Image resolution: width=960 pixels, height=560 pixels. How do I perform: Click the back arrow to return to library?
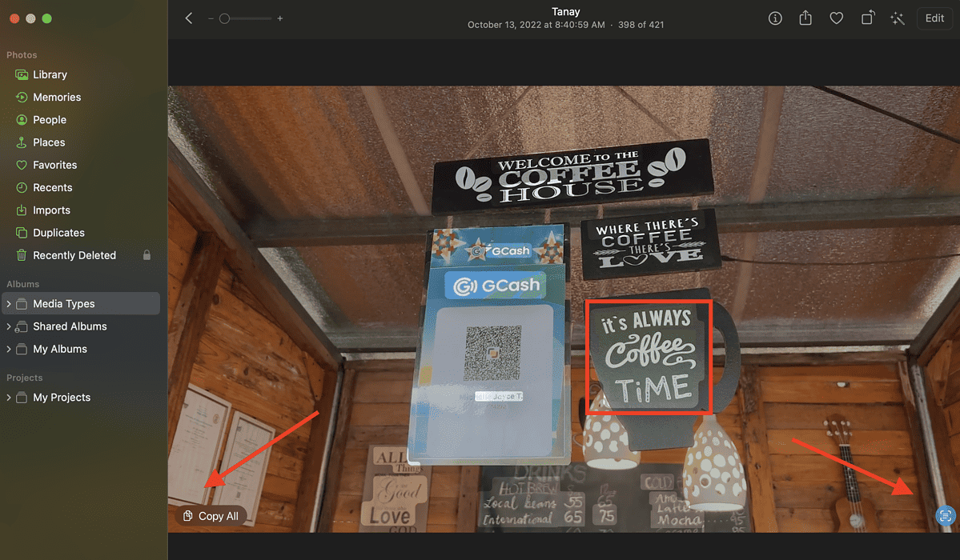click(188, 18)
